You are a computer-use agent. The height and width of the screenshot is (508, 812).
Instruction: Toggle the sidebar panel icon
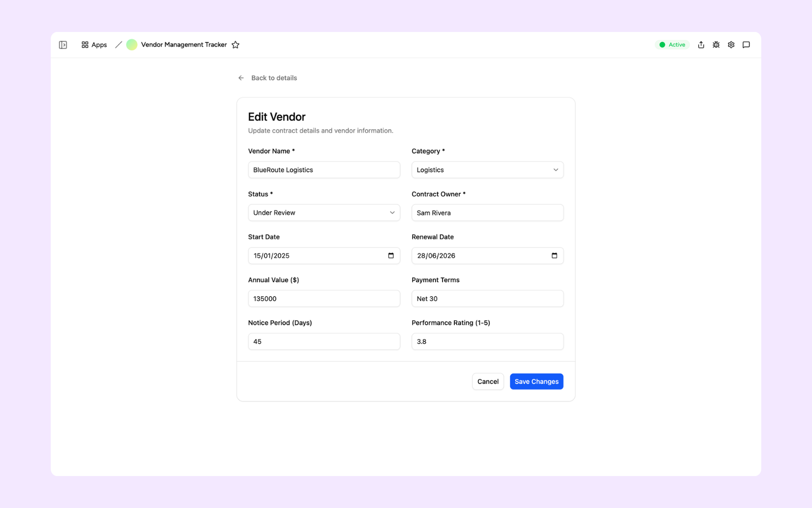click(63, 45)
